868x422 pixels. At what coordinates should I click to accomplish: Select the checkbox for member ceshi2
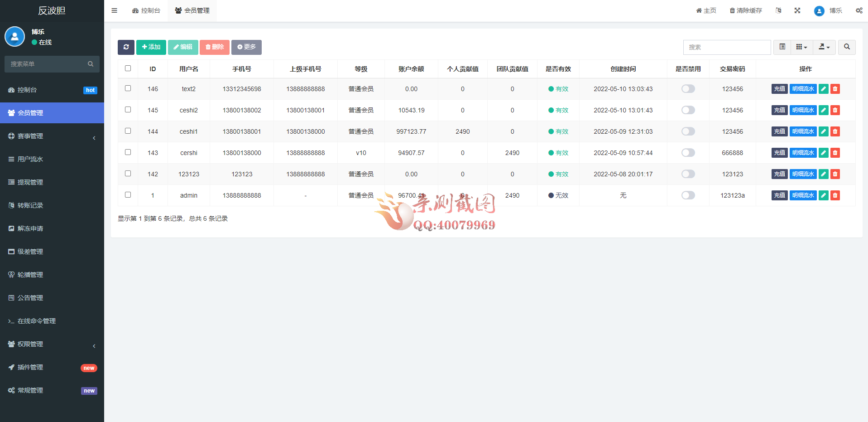pos(128,109)
